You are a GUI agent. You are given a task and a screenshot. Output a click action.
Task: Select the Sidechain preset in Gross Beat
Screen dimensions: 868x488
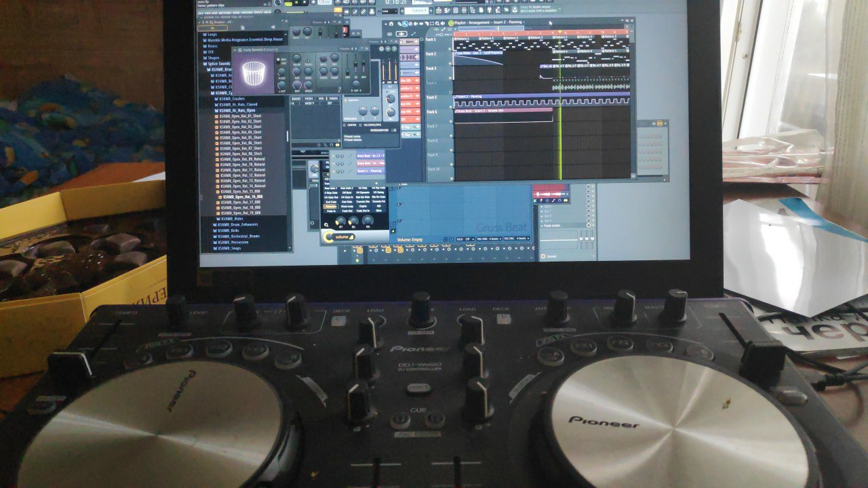pyautogui.click(x=331, y=207)
